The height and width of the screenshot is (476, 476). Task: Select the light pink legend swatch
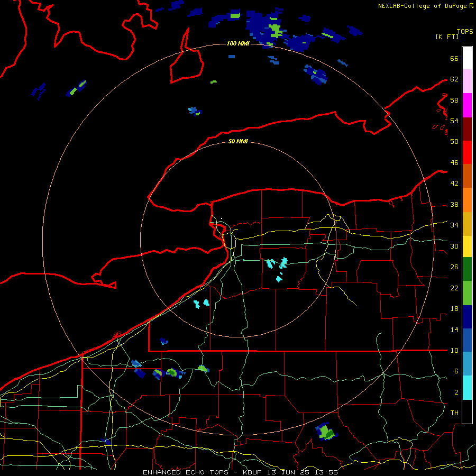pyautogui.click(x=467, y=81)
